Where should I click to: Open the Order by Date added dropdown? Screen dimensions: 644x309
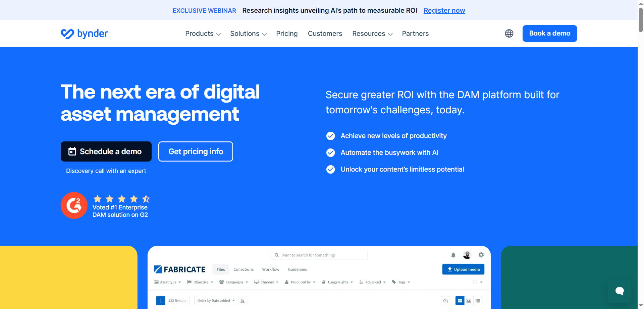(216, 301)
